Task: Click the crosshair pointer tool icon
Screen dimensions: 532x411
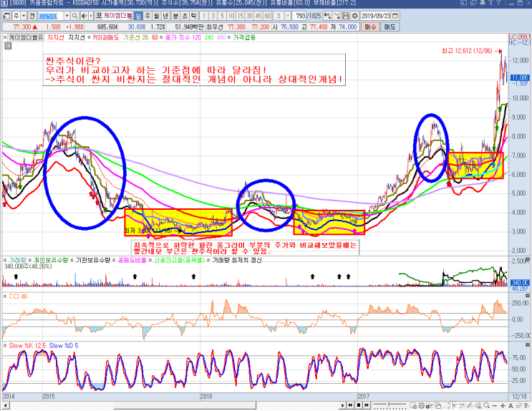Action: click(454, 405)
